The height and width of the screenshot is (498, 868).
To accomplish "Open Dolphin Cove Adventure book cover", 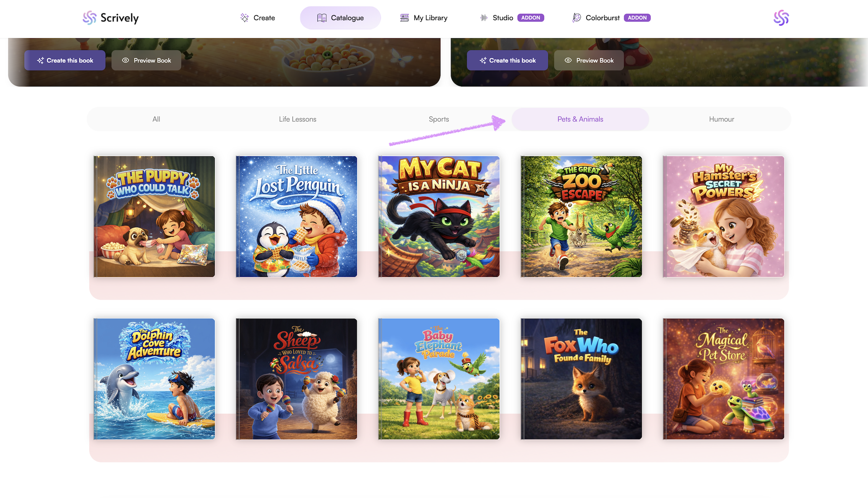I will pos(154,379).
